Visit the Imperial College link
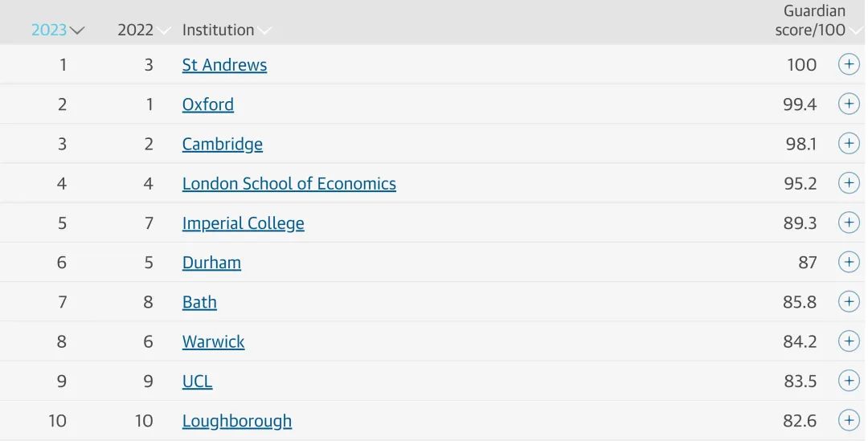Image resolution: width=868 pixels, height=441 pixels. pyautogui.click(x=243, y=223)
